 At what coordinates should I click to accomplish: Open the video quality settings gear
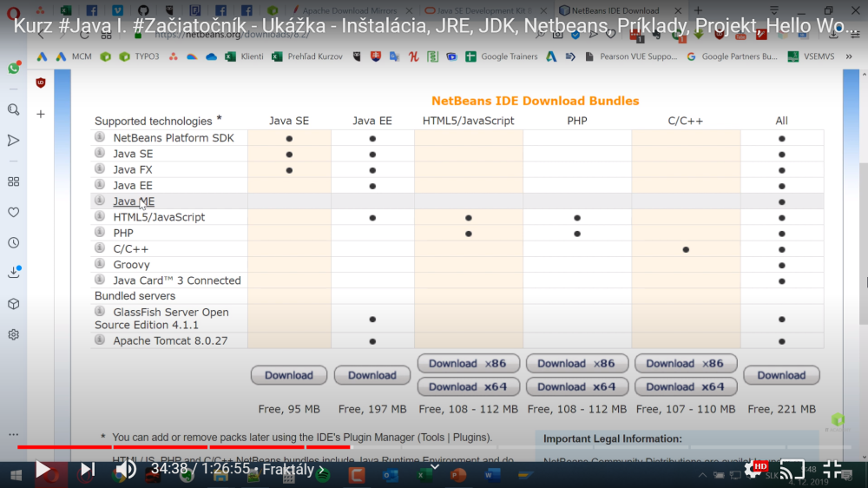click(x=753, y=470)
